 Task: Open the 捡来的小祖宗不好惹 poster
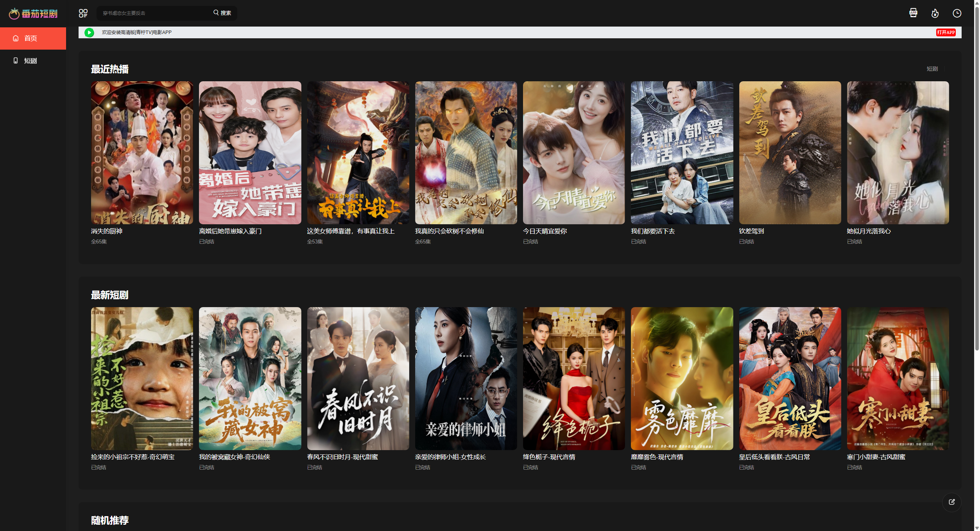(142, 378)
